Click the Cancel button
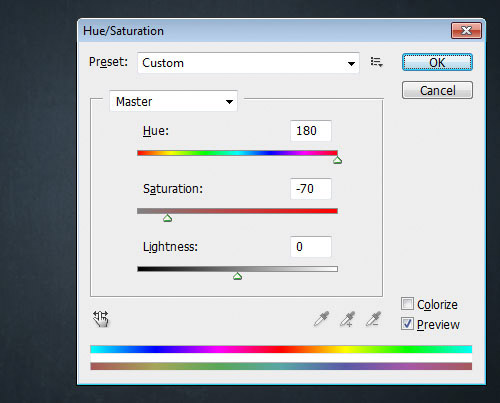 tap(437, 90)
